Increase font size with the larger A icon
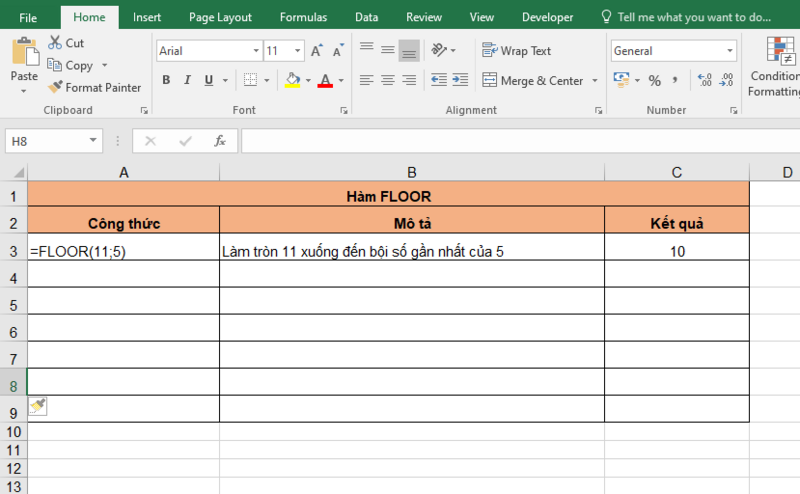The image size is (800, 494). pyautogui.click(x=317, y=51)
